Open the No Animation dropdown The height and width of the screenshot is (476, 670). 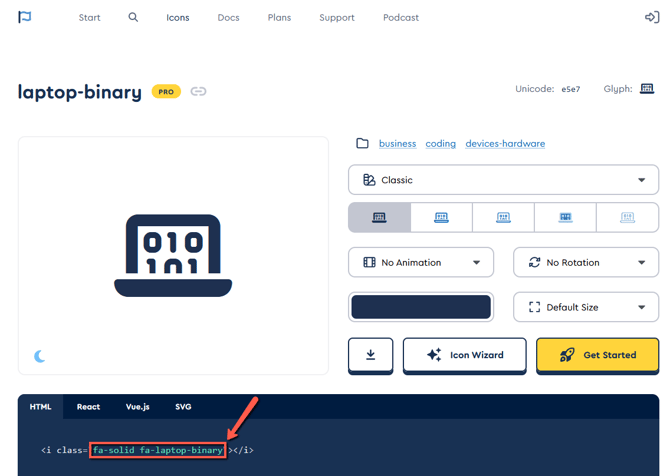click(x=421, y=262)
